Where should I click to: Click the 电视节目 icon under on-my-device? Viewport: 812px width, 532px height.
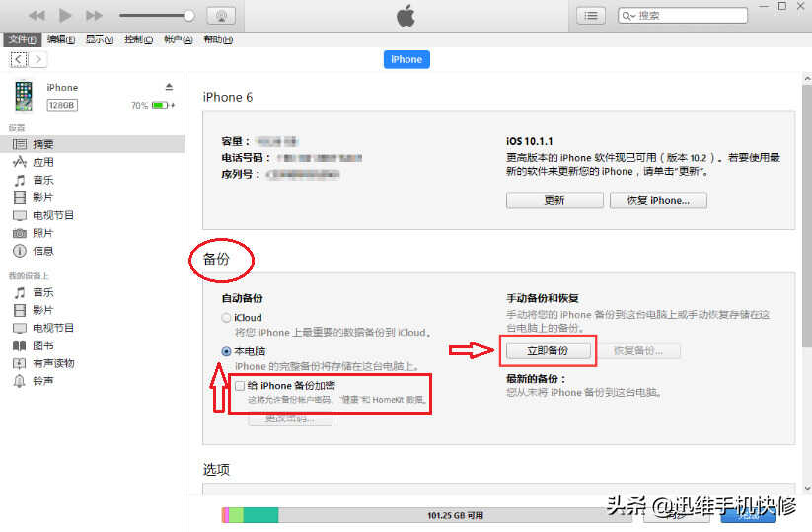pos(19,328)
